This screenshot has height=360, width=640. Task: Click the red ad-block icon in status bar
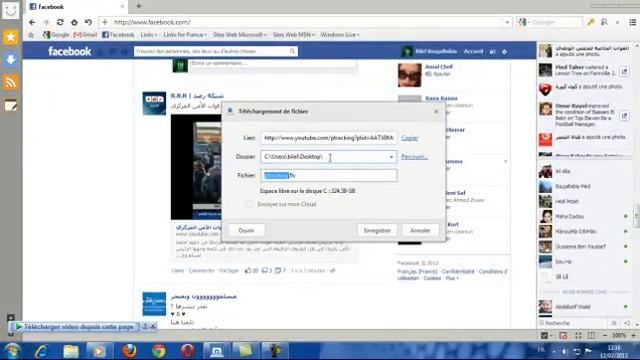click(563, 336)
